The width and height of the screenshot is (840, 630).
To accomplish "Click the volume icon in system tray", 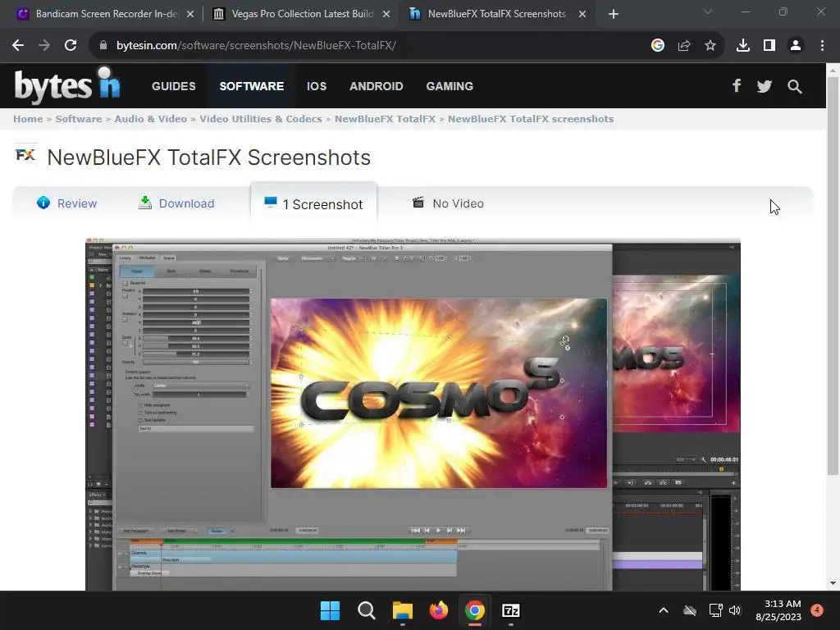I will [735, 610].
